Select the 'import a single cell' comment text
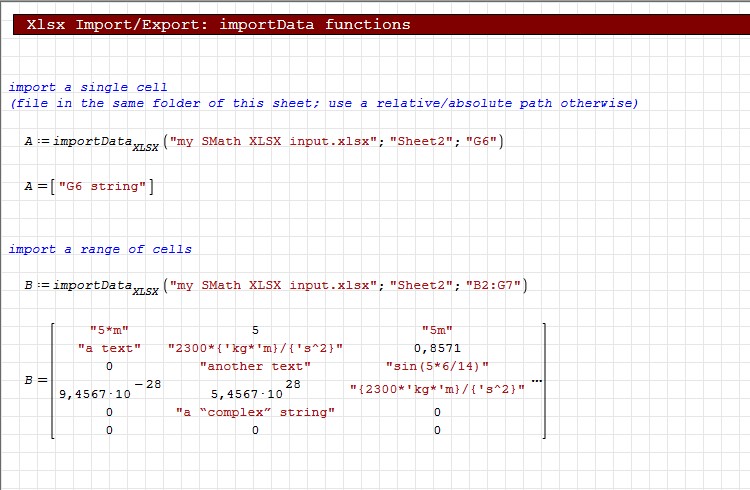The width and height of the screenshot is (750, 490). pos(88,87)
